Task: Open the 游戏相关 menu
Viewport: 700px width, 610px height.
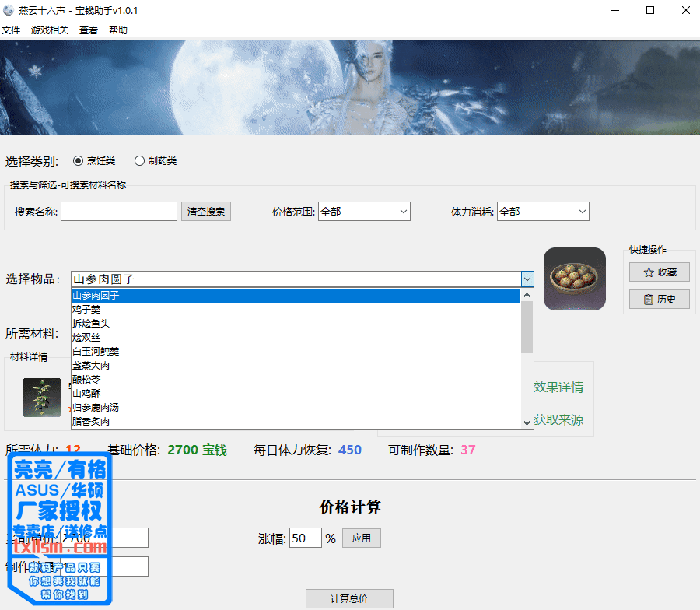Action: [50, 30]
